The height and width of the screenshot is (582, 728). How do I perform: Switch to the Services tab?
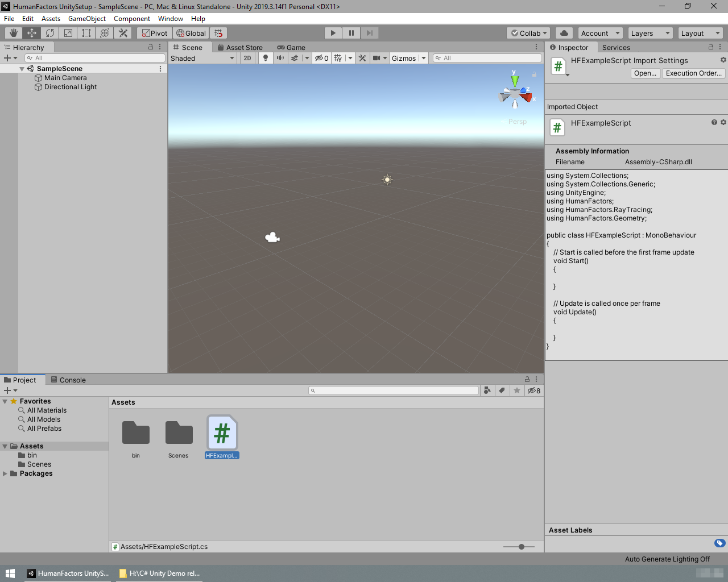click(616, 48)
